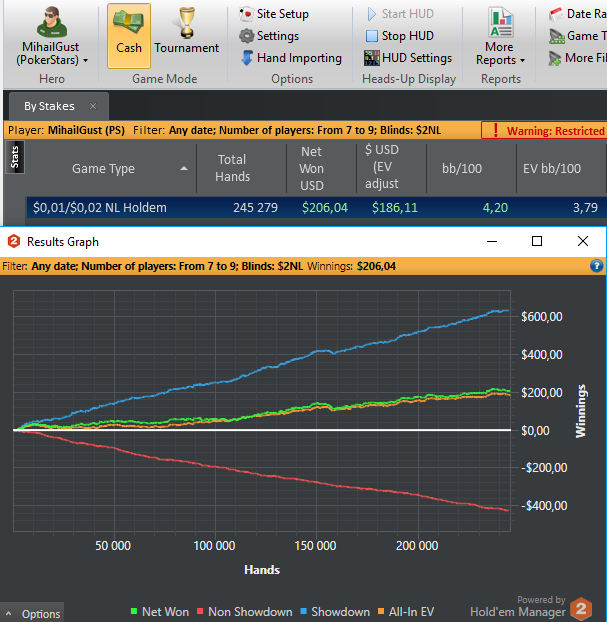Open the More Filters option
This screenshot has height=622, width=607.
(x=578, y=58)
